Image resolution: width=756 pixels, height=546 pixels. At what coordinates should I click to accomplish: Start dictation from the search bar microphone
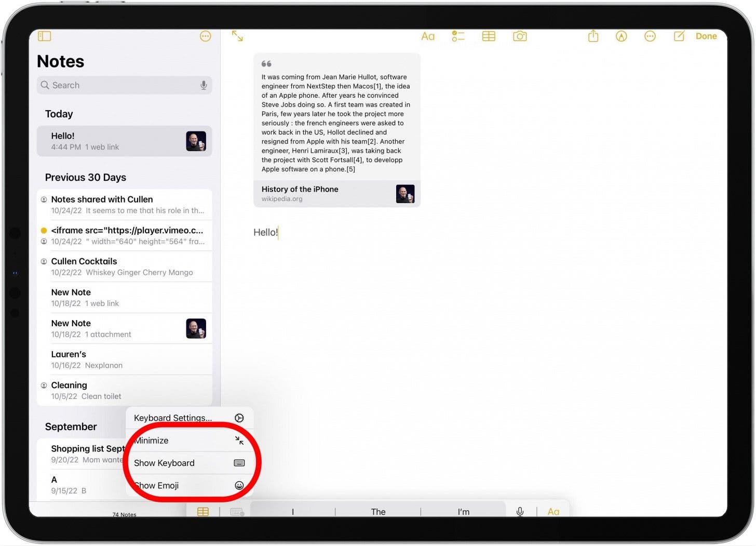(204, 85)
